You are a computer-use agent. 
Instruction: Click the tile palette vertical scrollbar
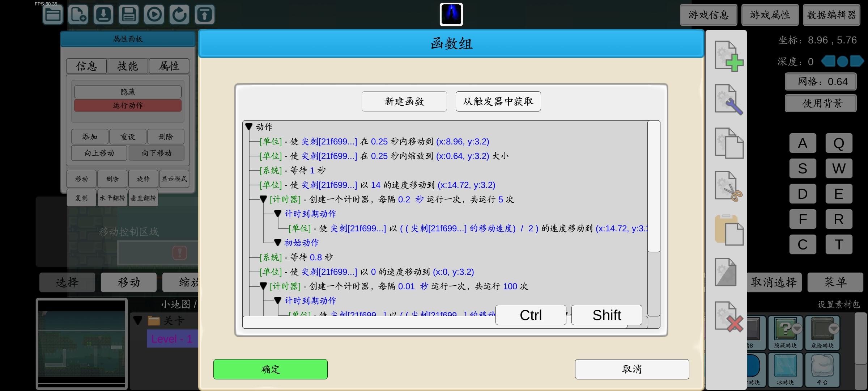point(860,339)
